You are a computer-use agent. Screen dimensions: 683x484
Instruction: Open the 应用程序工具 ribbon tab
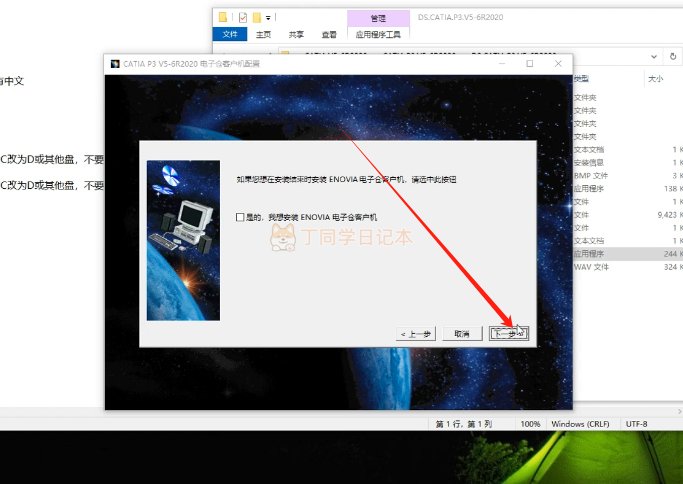[378, 34]
